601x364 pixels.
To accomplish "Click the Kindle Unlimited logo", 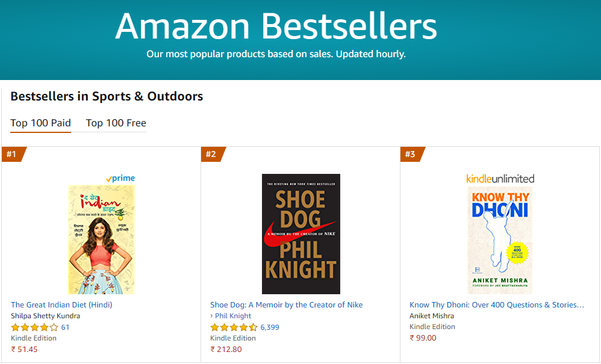I will pyautogui.click(x=502, y=178).
